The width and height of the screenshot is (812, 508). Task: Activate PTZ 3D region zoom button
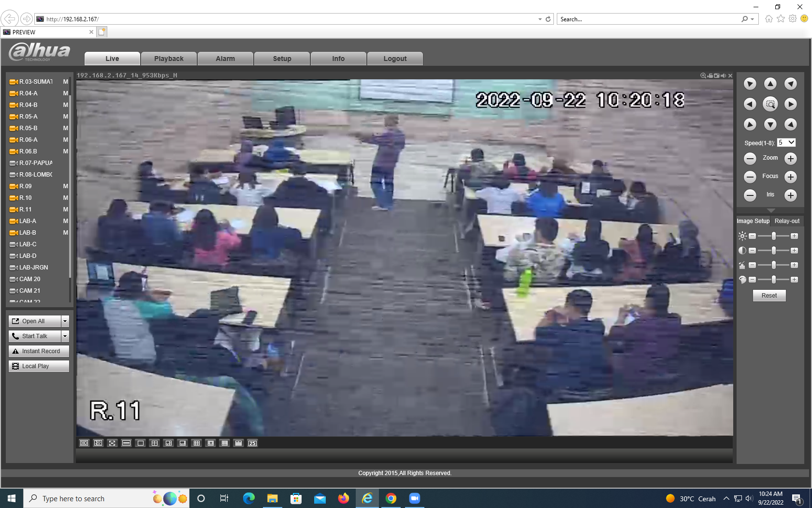(x=770, y=104)
